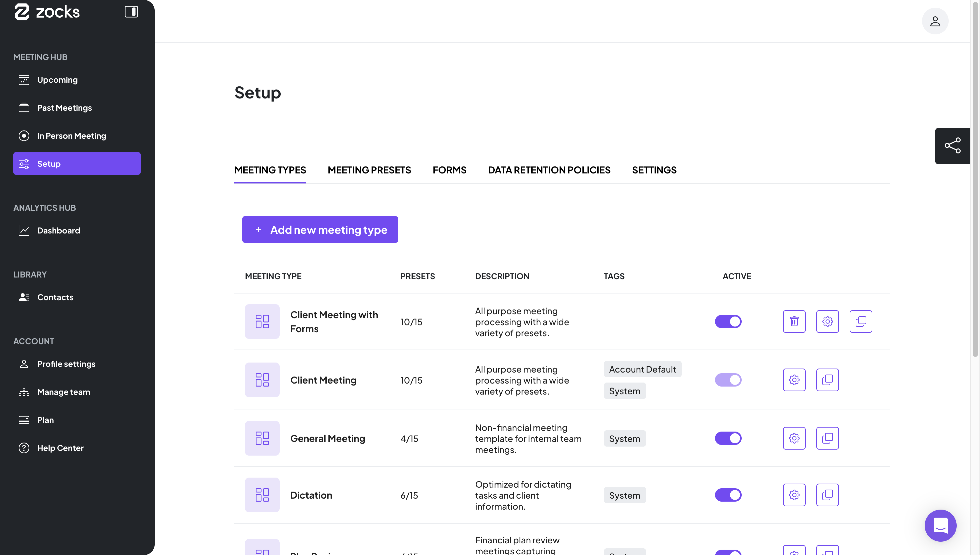Switch to the Meeting Presets tab

[x=369, y=170]
